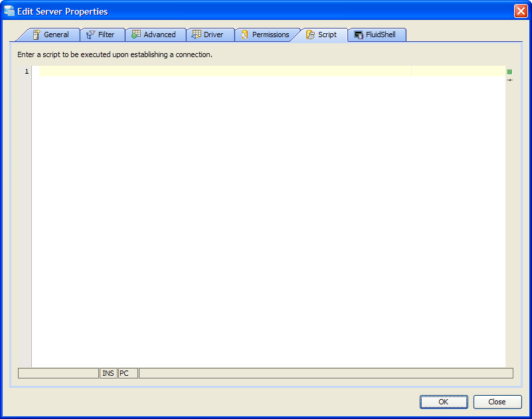The image size is (532, 419).
Task: Go to the Driver tab
Action: point(211,35)
